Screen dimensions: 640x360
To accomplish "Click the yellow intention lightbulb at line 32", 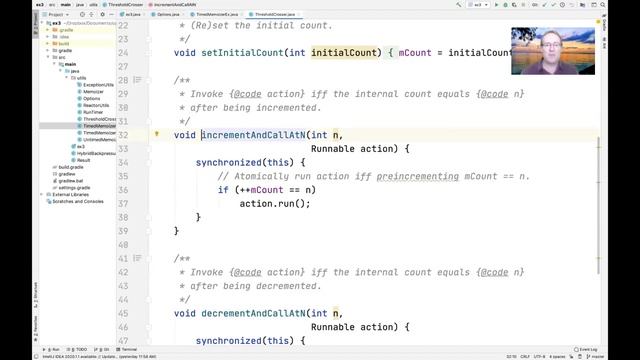I will [x=157, y=134].
